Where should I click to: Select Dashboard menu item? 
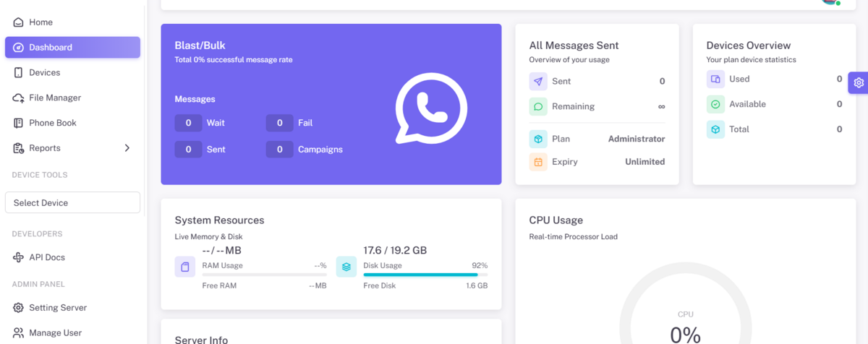[x=72, y=48]
